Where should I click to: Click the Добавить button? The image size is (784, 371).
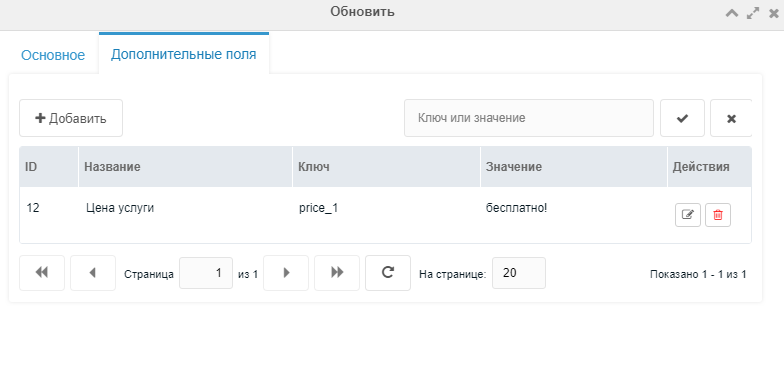tap(71, 118)
